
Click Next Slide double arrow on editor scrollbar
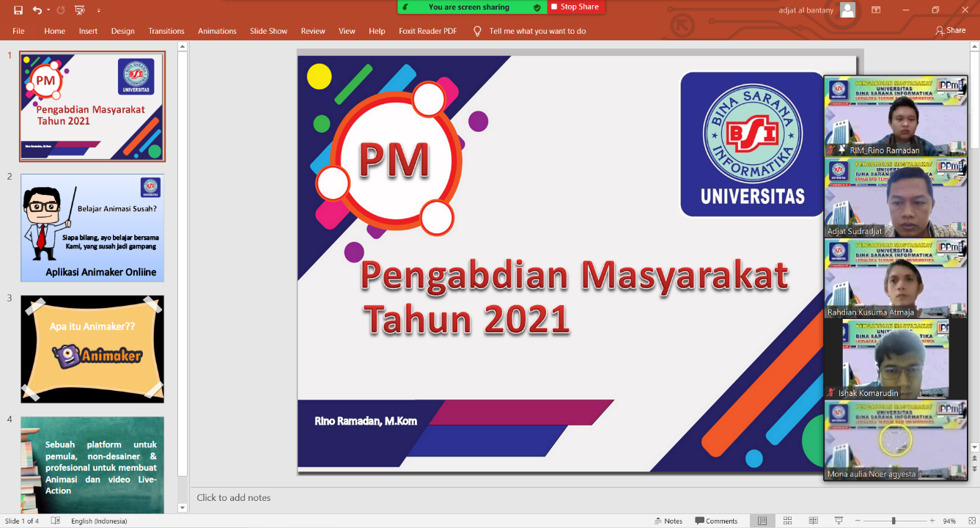(x=975, y=469)
